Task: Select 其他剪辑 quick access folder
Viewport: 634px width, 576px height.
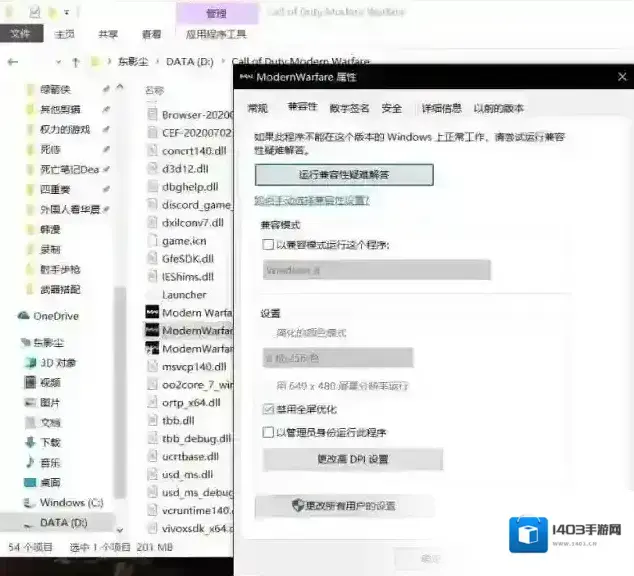Action: [x=60, y=109]
